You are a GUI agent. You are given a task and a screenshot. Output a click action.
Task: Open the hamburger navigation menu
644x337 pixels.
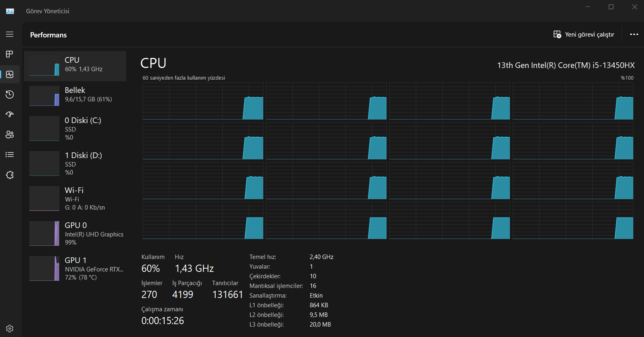pos(10,34)
